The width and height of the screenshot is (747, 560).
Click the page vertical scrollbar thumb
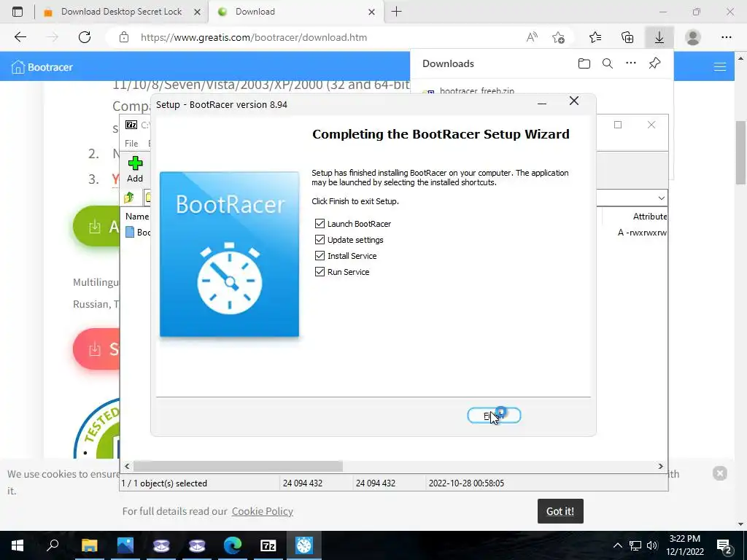740,152
